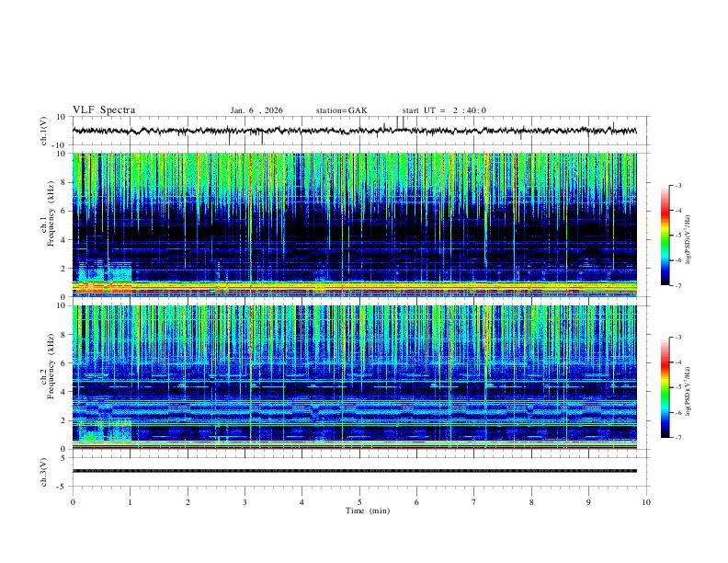Click the "Time (min)" axis label
The image size is (728, 563).
[x=368, y=511]
